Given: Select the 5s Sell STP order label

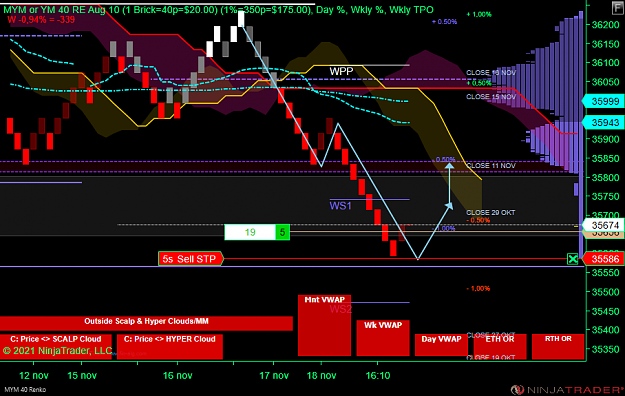Looking at the screenshot, I should [190, 259].
